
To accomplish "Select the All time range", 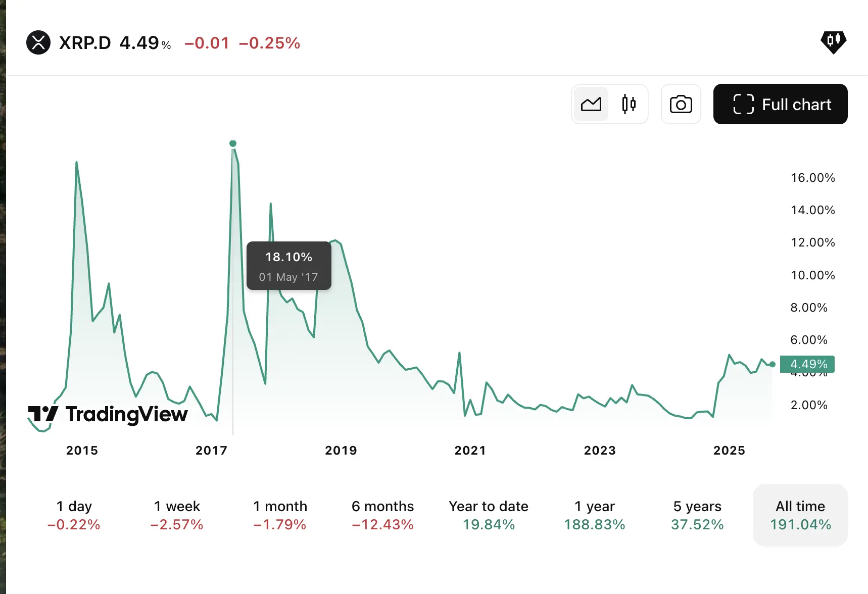I will coord(800,515).
